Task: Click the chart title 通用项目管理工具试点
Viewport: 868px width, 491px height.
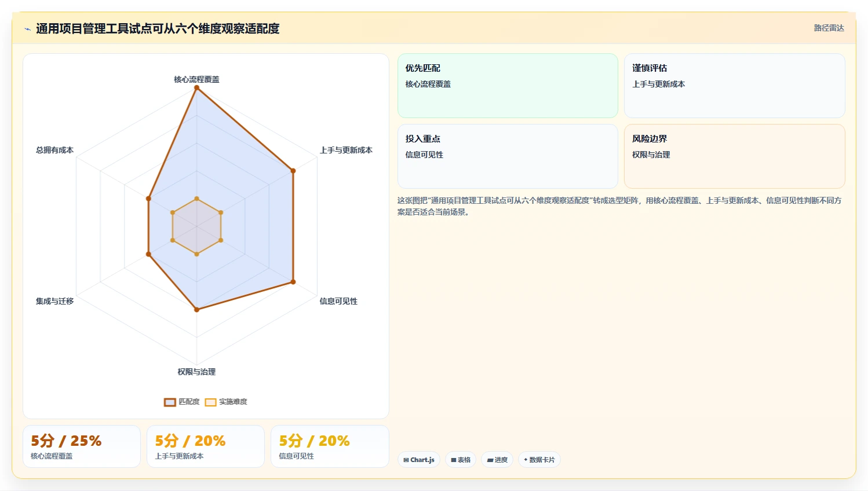Action: click(158, 28)
